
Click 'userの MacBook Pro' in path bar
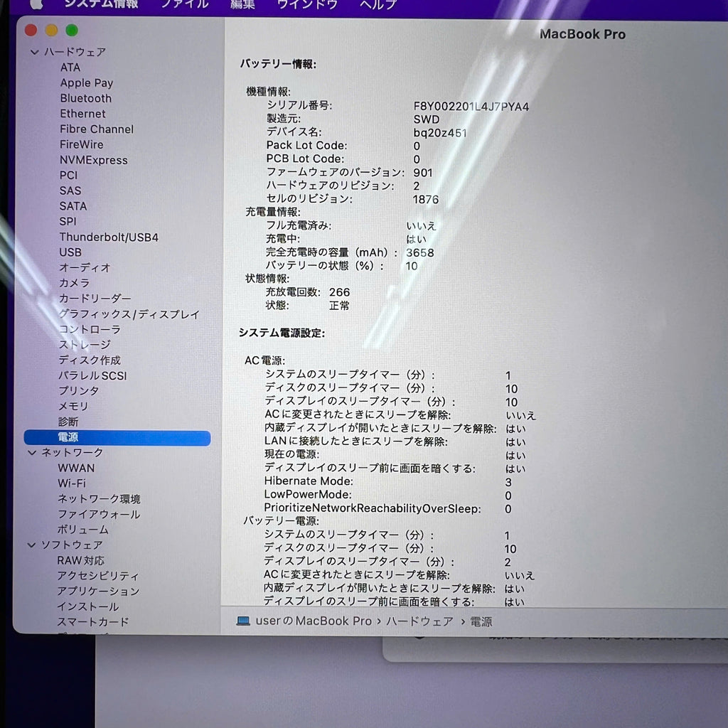314,621
